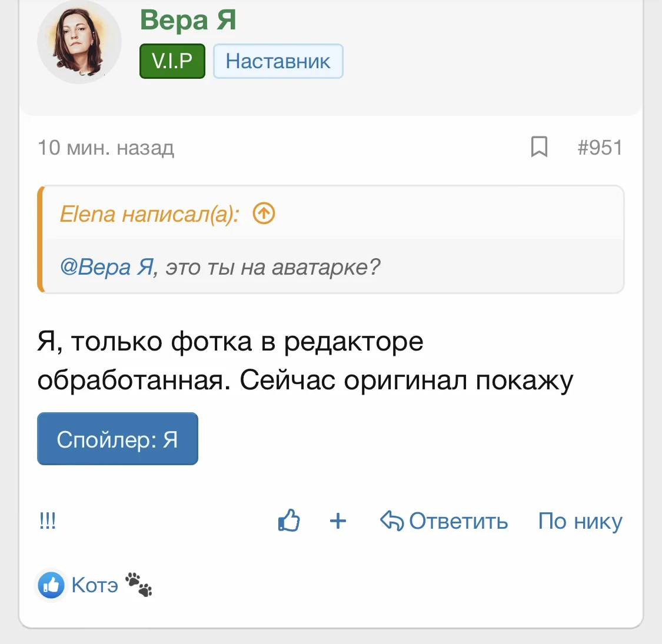Image resolution: width=662 pixels, height=644 pixels.
Task: Click the thumbs up like icon
Action: pyautogui.click(x=289, y=520)
